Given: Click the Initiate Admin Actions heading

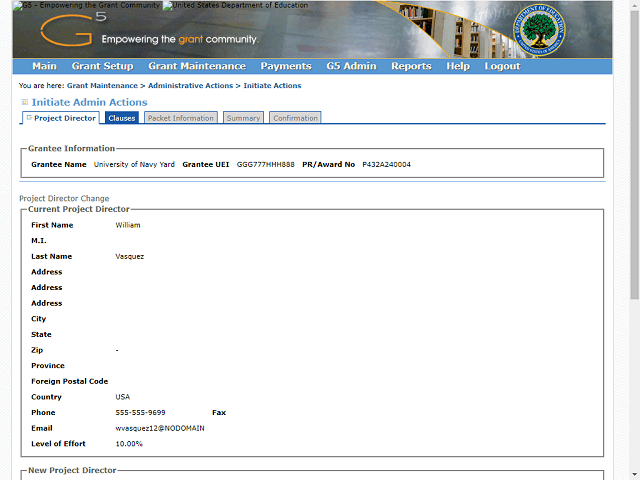Looking at the screenshot, I should pyautogui.click(x=89, y=102).
